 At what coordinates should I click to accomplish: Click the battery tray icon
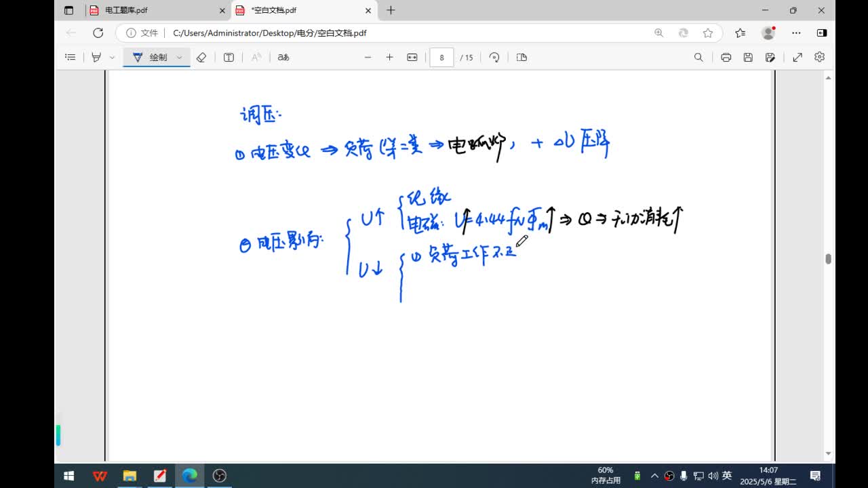point(637,476)
